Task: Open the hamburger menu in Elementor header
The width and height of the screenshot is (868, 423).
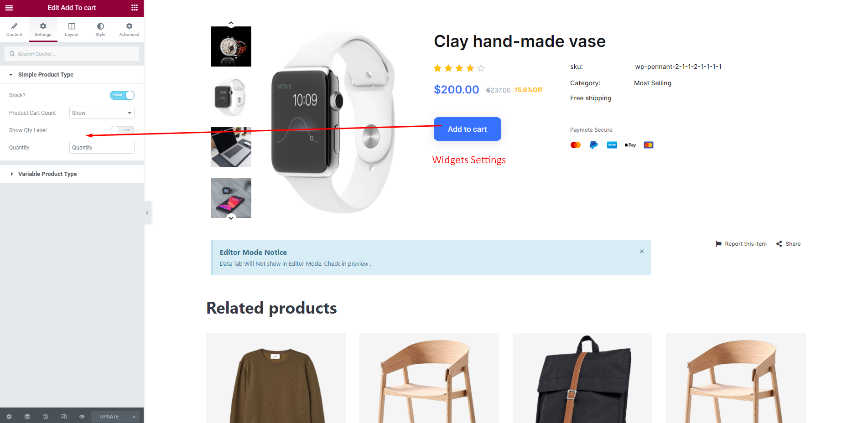Action: (9, 8)
